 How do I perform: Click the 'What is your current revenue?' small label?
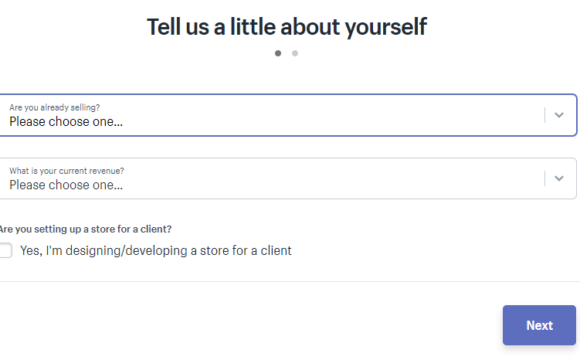pyautogui.click(x=67, y=171)
